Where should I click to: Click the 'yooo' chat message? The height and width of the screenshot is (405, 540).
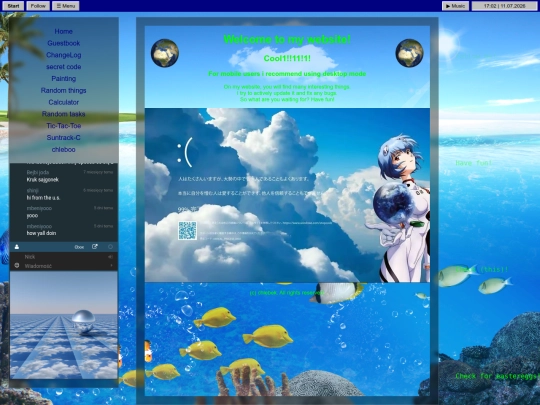(32, 216)
